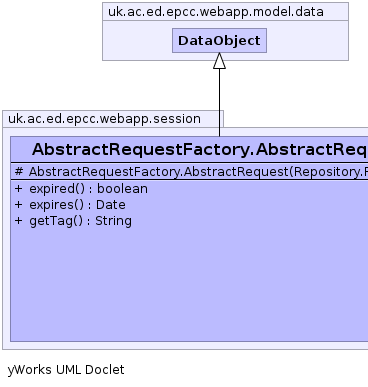Viewport: 368px width, 387px height.
Task: Click the plus symbol beside expires()
Action: 19,205
